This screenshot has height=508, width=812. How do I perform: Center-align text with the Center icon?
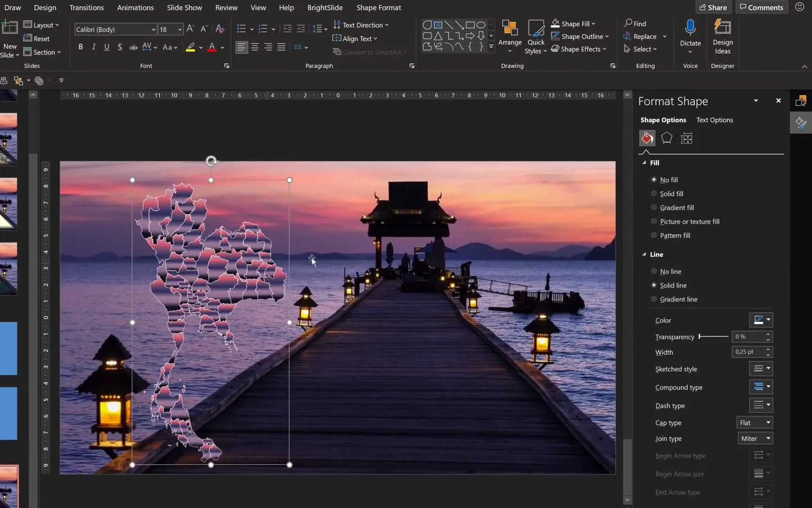[255, 47]
